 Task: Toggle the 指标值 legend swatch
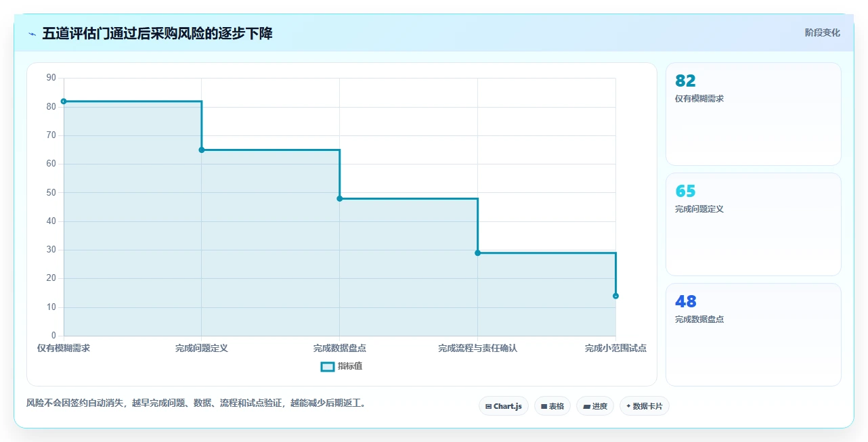pos(327,366)
